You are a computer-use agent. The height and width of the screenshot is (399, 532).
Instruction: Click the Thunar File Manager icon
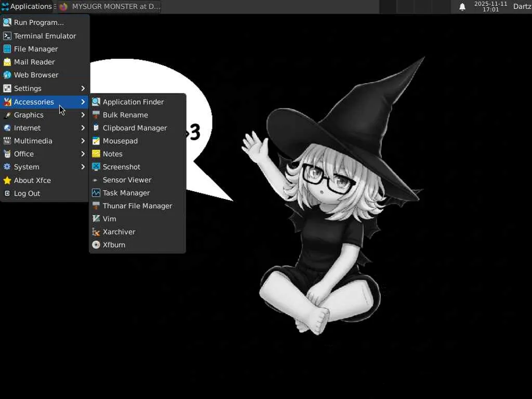point(96,206)
